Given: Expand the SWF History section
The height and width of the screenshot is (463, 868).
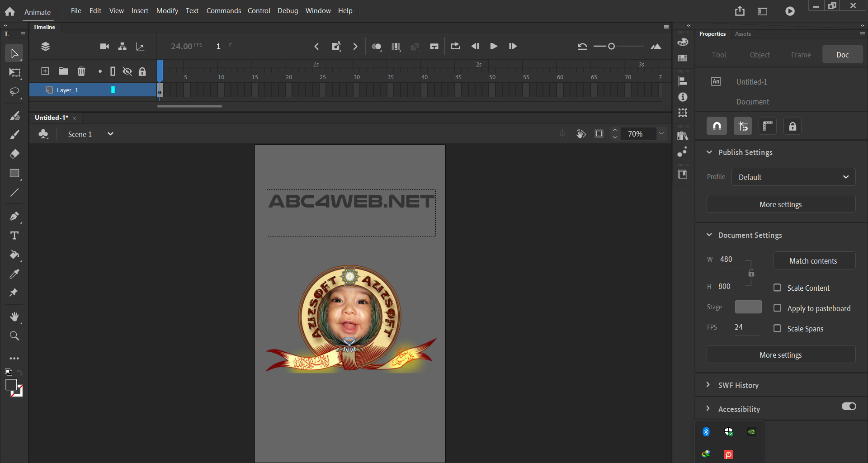Looking at the screenshot, I should tap(708, 385).
